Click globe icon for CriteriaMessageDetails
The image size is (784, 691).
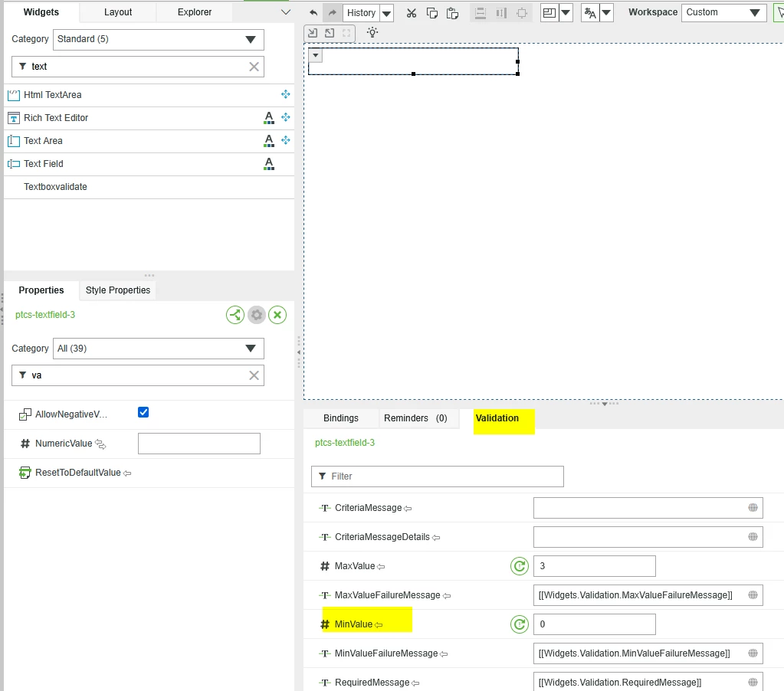tap(753, 536)
